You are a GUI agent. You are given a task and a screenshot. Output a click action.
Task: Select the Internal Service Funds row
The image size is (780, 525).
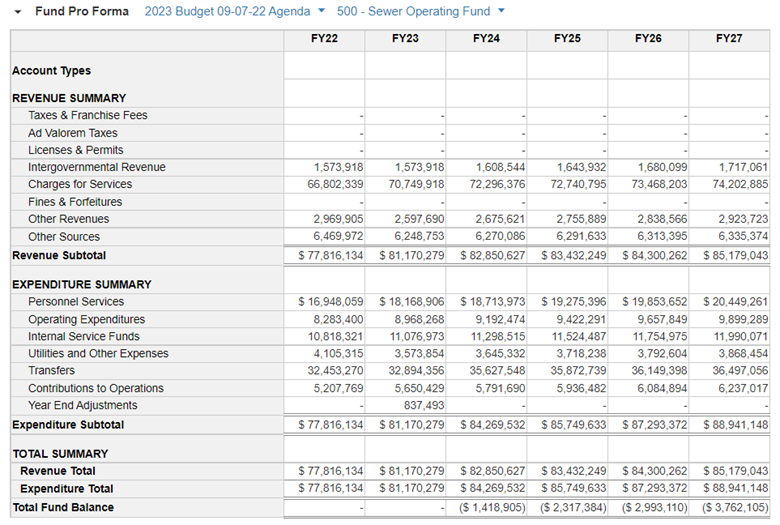[x=84, y=337]
